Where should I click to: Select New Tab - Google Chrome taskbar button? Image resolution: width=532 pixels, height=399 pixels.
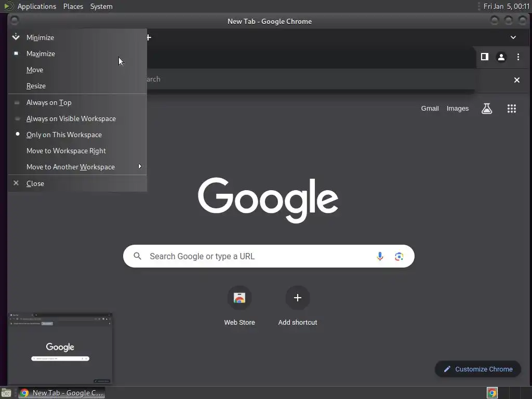click(61, 393)
